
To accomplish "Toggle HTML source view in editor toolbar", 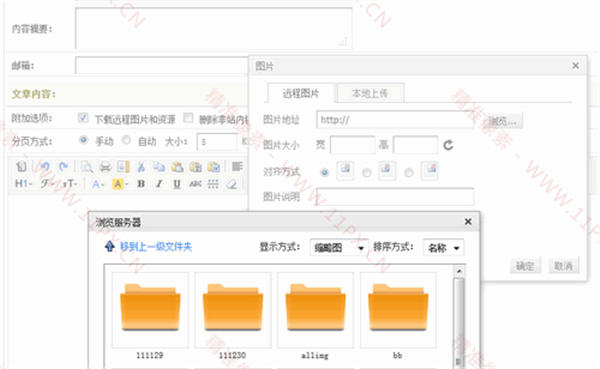I will point(21,167).
